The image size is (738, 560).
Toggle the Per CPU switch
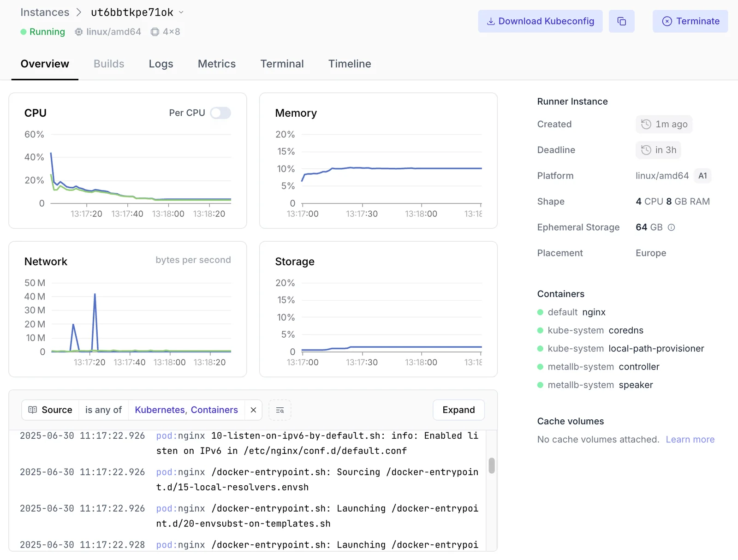220,113
